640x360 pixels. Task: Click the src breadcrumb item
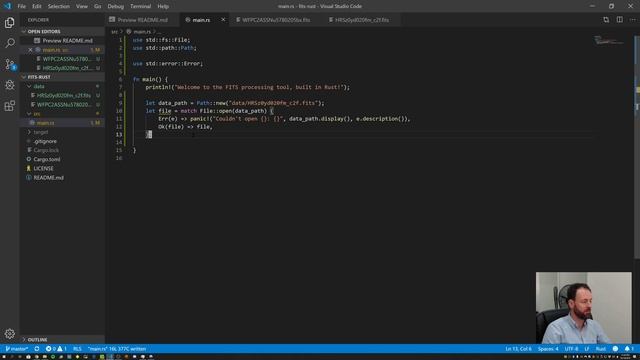click(114, 31)
